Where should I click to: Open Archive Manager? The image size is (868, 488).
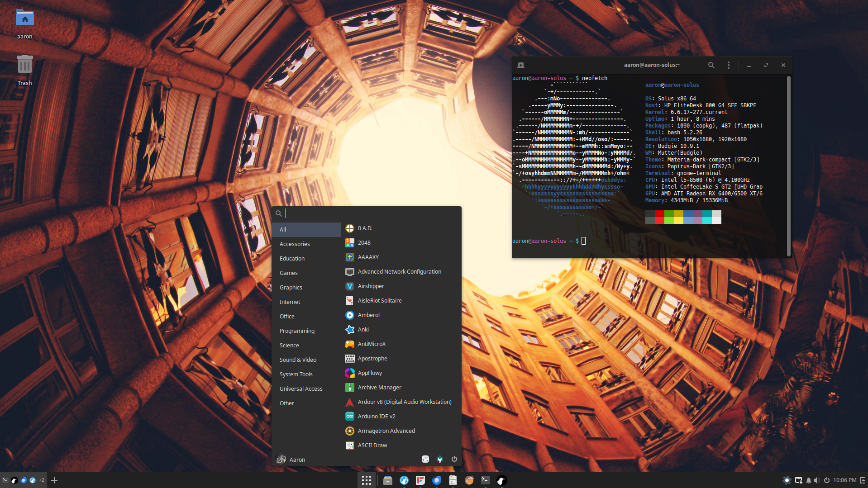point(401,388)
